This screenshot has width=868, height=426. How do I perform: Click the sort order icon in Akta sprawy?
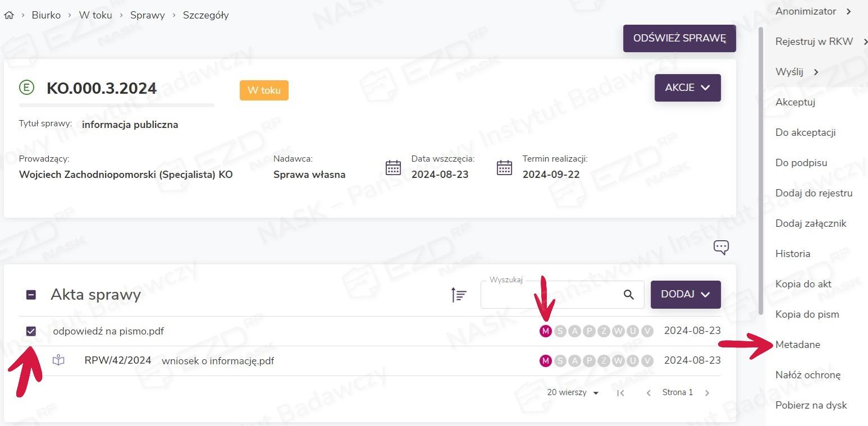click(x=459, y=295)
